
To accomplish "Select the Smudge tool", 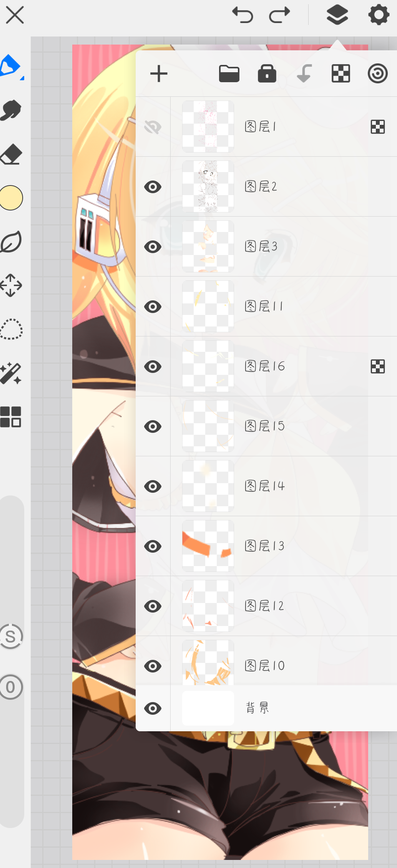I will point(11,110).
